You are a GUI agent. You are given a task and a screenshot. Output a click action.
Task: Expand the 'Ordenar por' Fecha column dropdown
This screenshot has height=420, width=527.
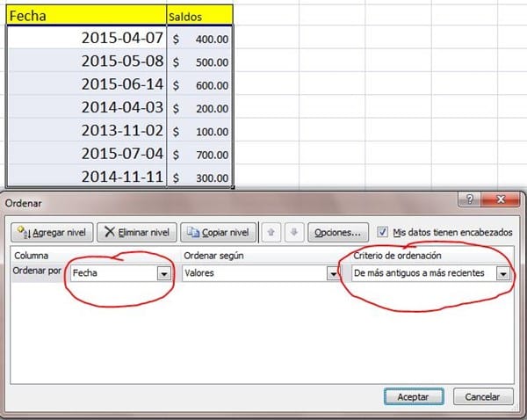[164, 274]
